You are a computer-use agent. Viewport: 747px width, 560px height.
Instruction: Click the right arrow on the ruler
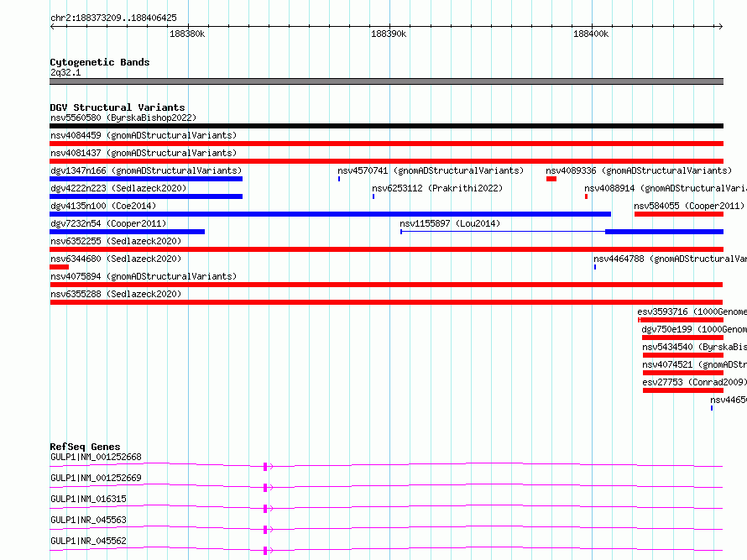[x=721, y=26]
